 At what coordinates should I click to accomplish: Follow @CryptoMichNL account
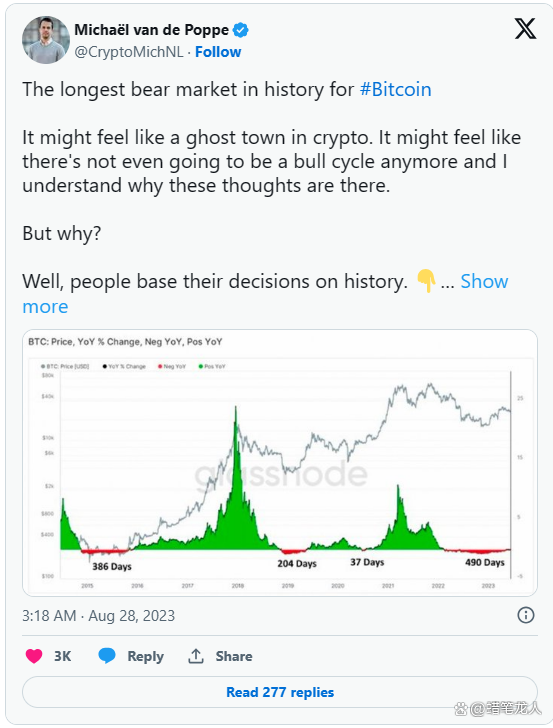point(218,52)
